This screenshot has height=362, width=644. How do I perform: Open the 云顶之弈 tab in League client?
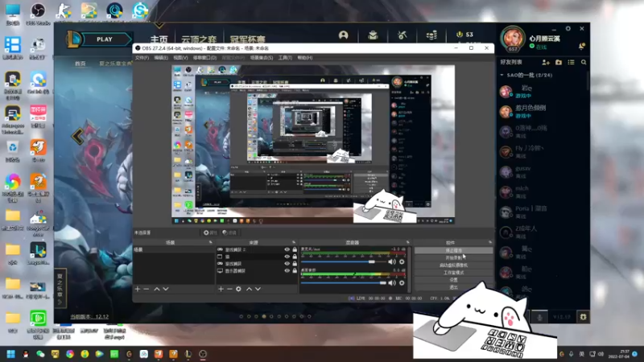click(x=199, y=39)
